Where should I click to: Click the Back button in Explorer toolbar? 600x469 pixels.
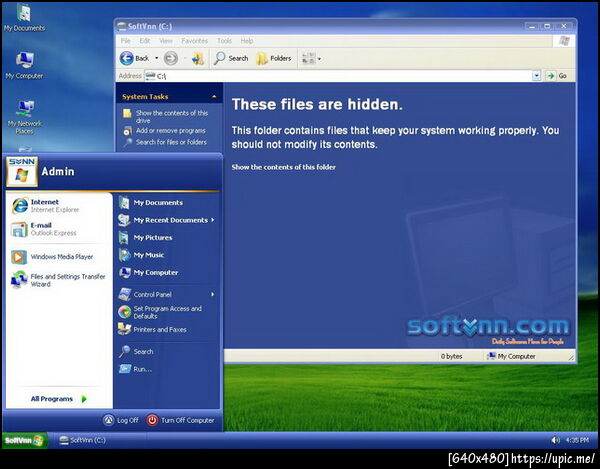point(135,59)
